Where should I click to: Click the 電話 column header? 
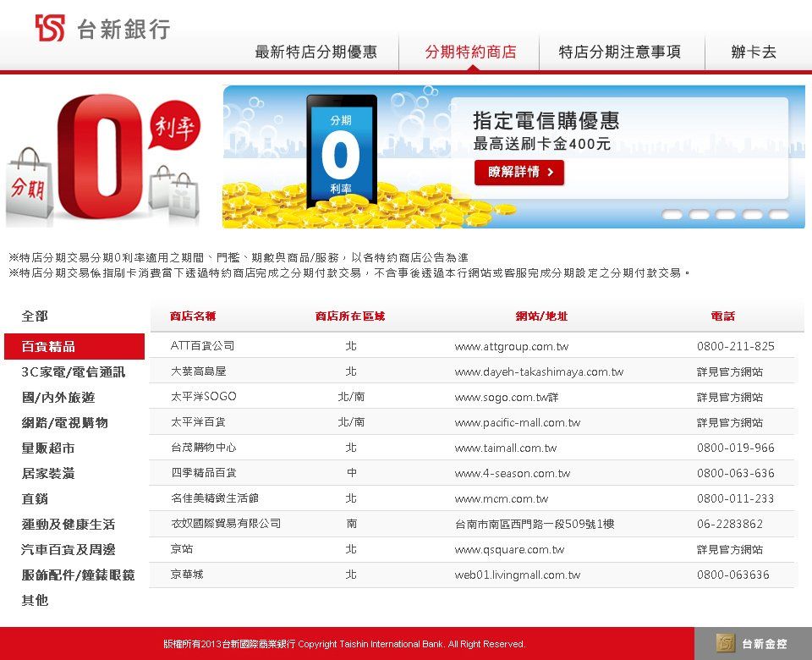(723, 316)
